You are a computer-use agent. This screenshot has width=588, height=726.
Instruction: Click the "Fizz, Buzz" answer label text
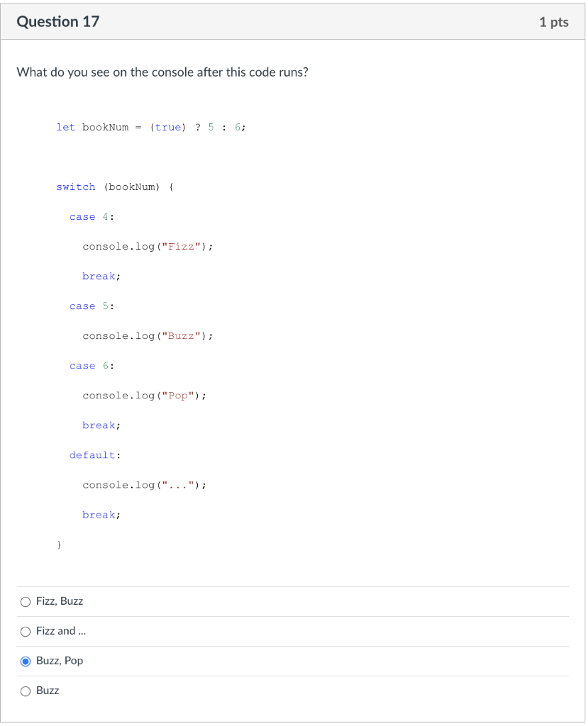tap(60, 601)
